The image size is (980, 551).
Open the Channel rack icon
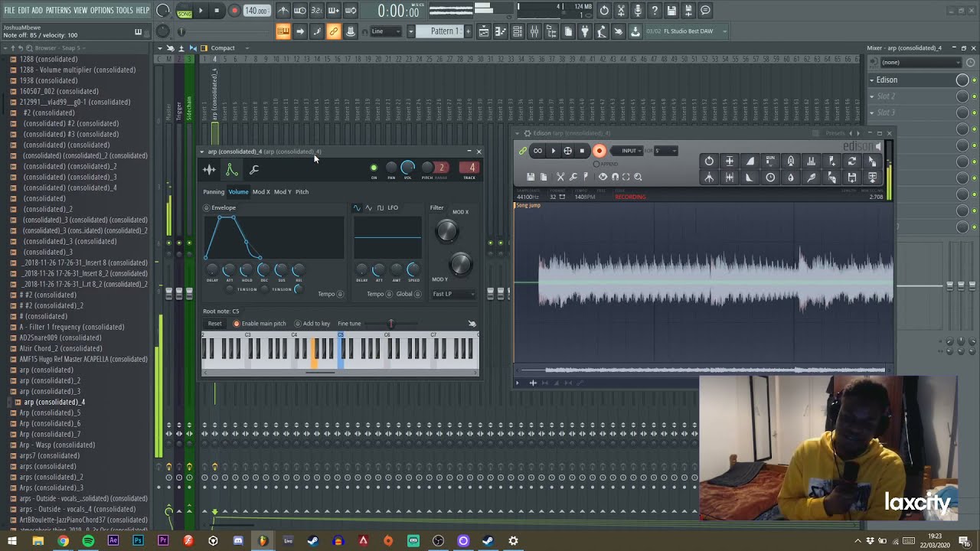click(518, 31)
